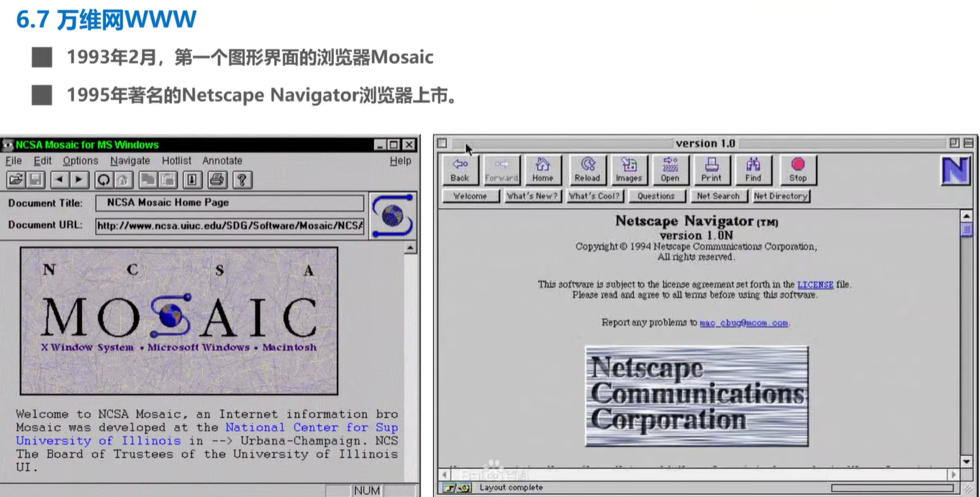980x497 pixels.
Task: Click the Netscape Communications Corporation logo image
Action: click(697, 396)
